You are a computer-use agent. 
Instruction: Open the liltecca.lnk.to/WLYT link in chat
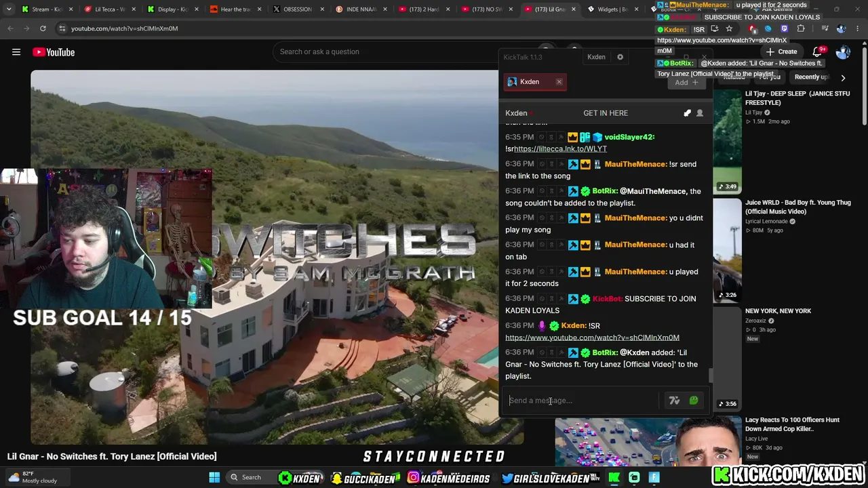tap(560, 149)
